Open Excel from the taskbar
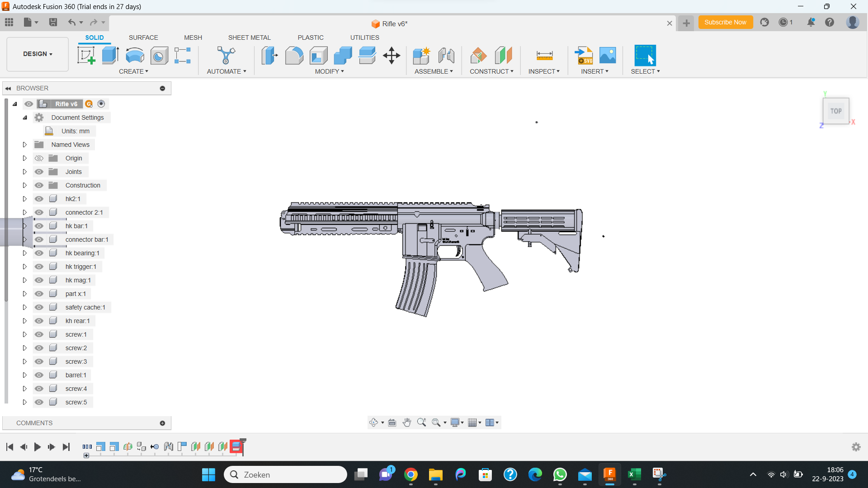Image resolution: width=868 pixels, height=488 pixels. tap(634, 474)
